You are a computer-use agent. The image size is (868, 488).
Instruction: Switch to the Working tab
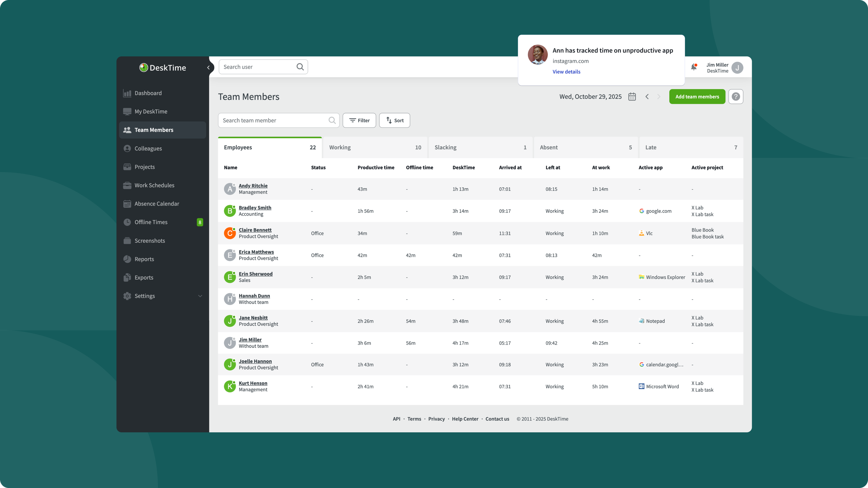click(x=375, y=147)
